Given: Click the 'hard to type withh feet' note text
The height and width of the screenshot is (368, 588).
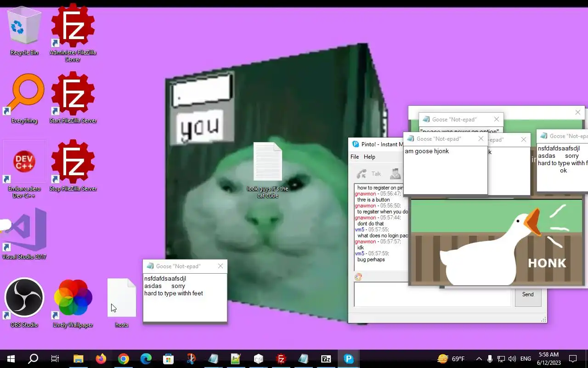Looking at the screenshot, I should (174, 293).
